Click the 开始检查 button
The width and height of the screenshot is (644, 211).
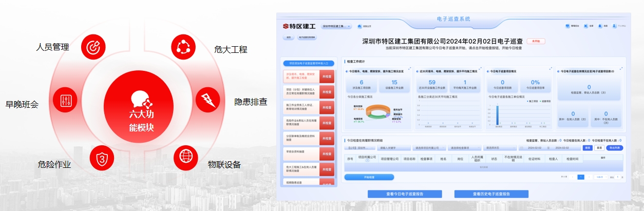pos(369,177)
